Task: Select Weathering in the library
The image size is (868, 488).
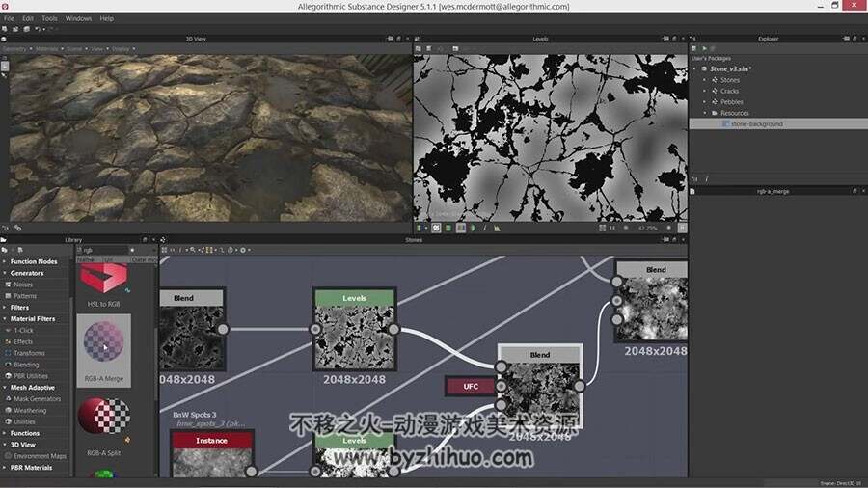Action: 30,411
